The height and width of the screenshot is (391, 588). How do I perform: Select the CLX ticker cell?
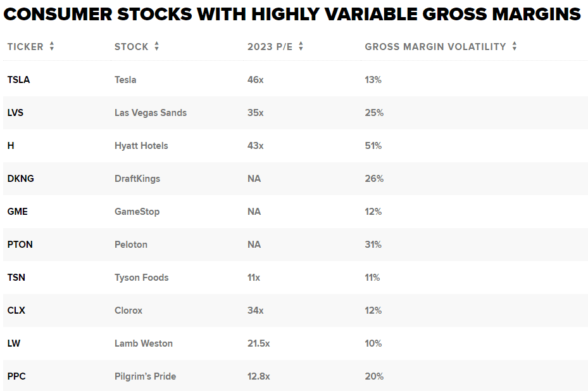point(16,311)
